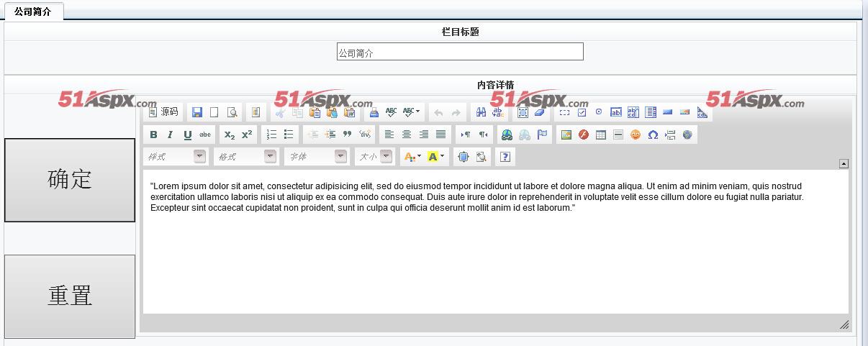
Task: Create a Div container
Action: [365, 135]
